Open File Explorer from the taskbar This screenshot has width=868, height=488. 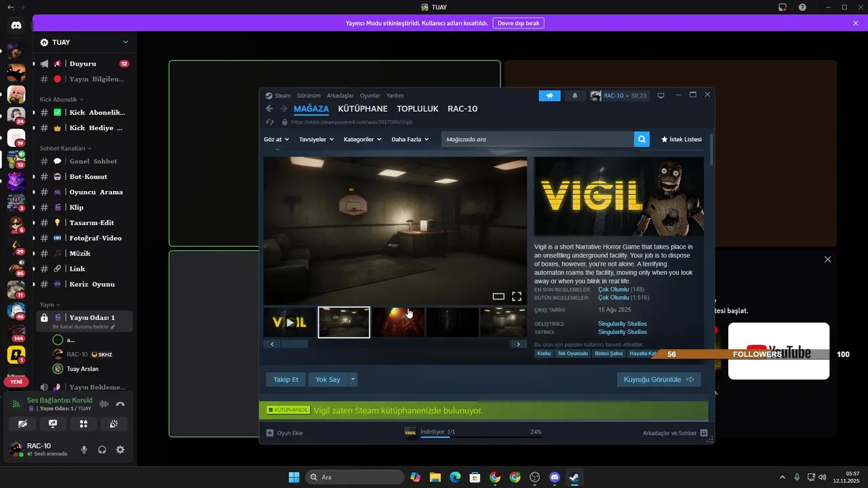tap(435, 477)
